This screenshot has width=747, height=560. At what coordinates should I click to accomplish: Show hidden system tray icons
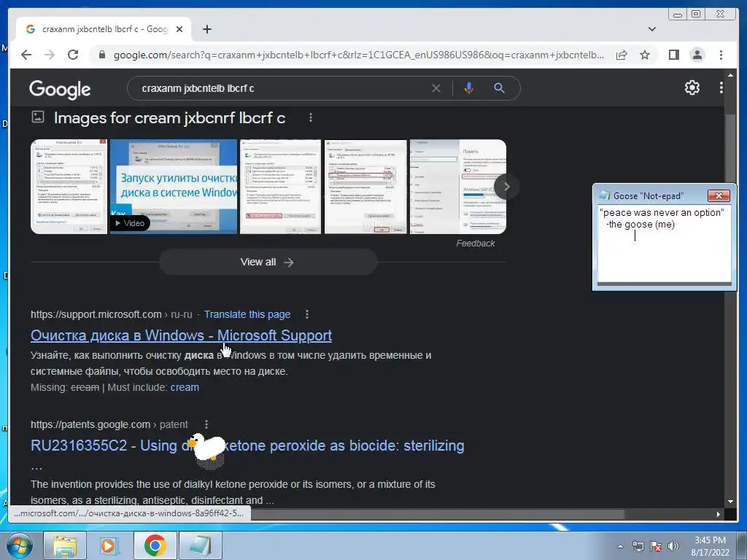click(x=620, y=547)
